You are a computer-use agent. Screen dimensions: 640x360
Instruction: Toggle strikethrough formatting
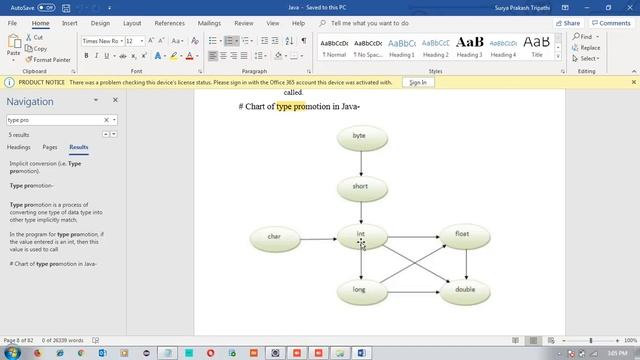click(123, 56)
